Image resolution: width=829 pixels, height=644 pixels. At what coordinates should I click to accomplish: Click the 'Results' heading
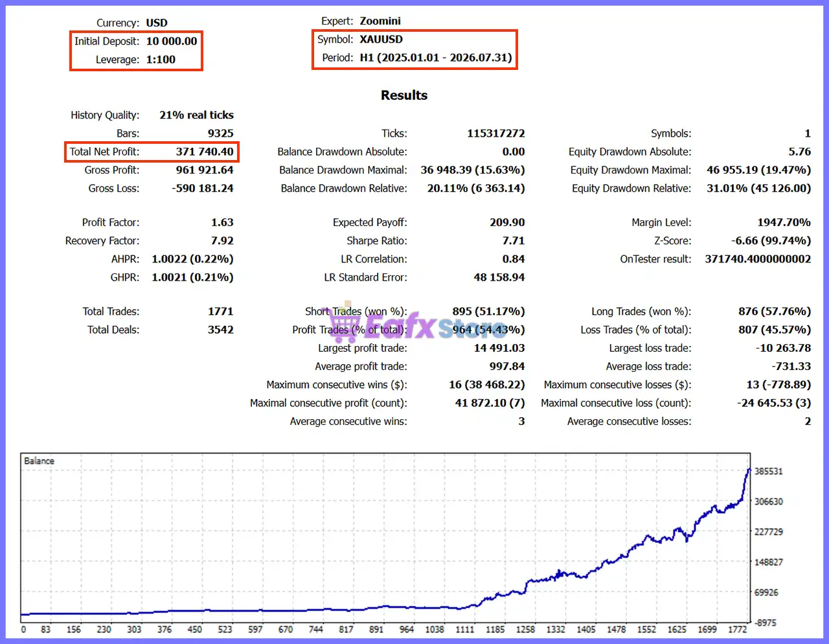(404, 95)
